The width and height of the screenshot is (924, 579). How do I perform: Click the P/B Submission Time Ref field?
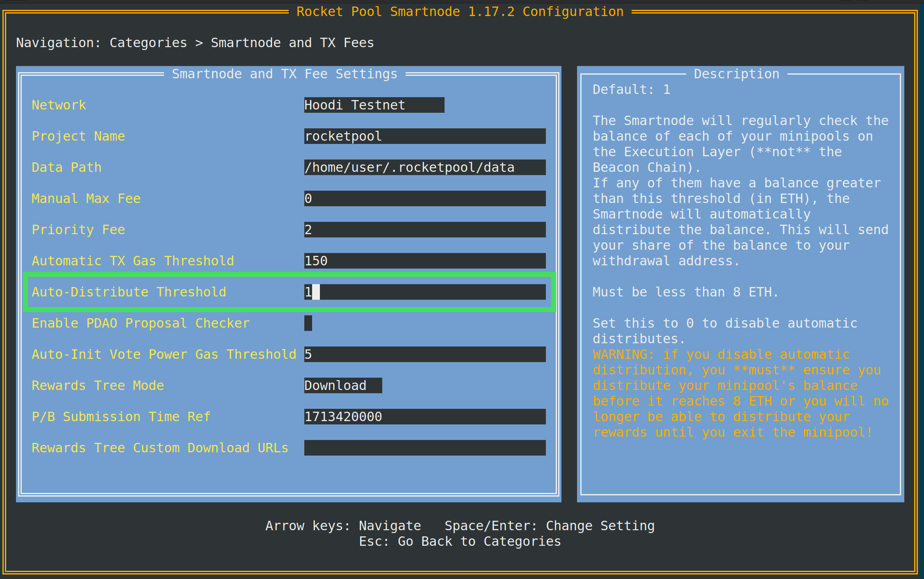pos(424,417)
